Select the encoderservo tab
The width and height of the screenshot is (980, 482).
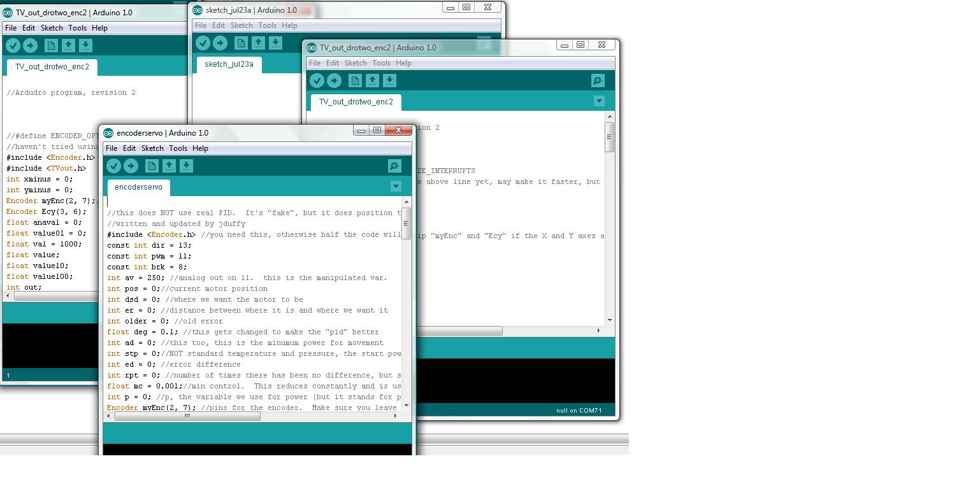point(139,187)
